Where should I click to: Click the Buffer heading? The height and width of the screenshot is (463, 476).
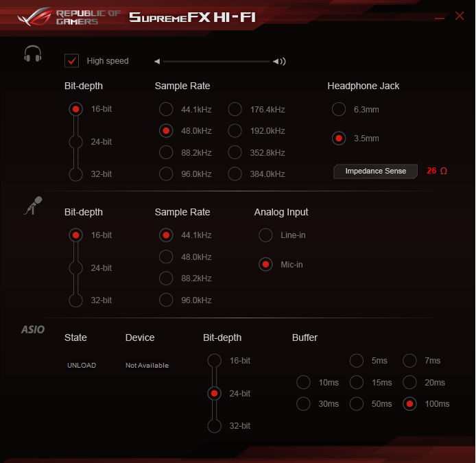click(305, 337)
